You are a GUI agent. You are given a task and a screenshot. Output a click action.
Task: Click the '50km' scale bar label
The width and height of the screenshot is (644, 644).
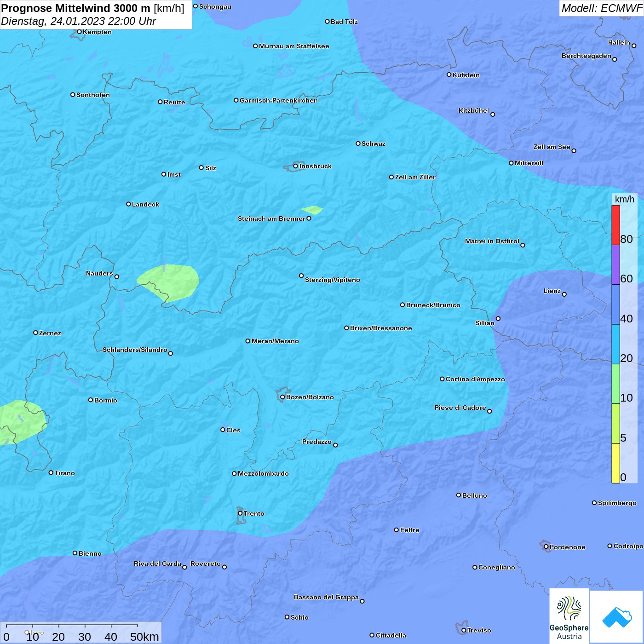[x=144, y=637]
